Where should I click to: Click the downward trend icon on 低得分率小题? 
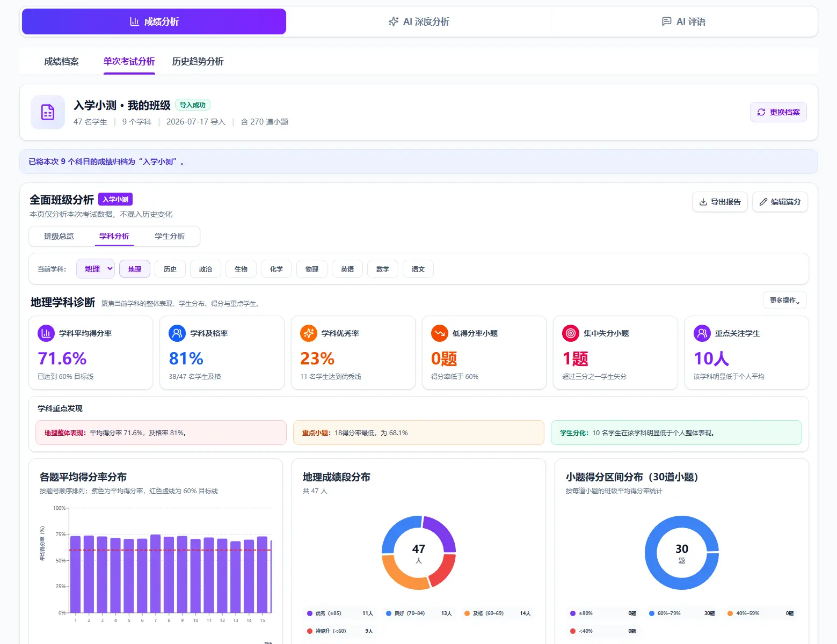point(440,333)
